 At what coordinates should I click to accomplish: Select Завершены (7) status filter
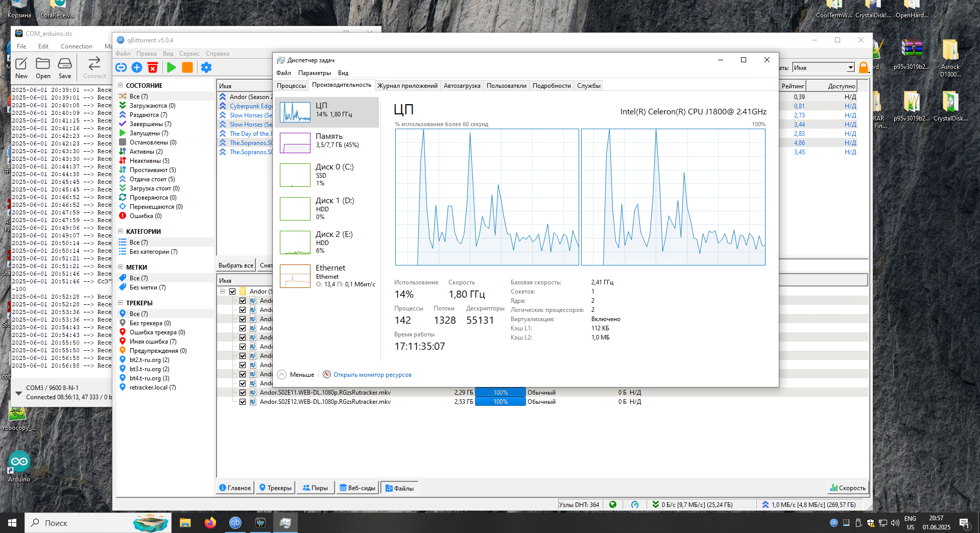coord(150,124)
